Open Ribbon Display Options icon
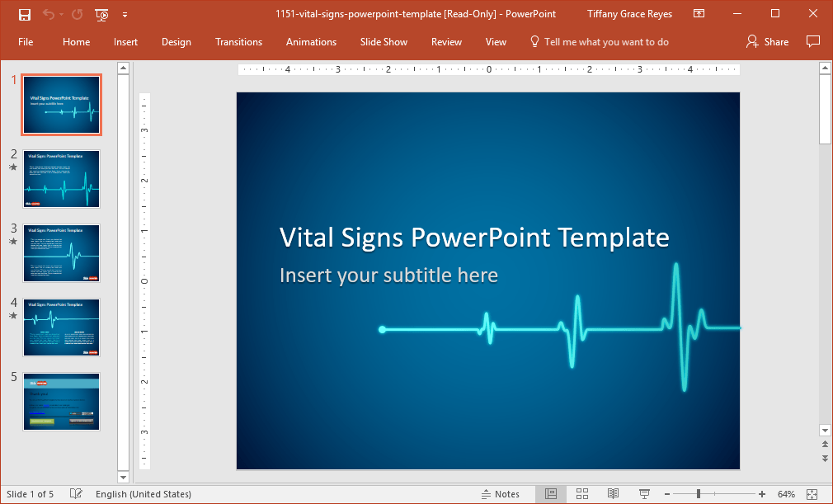 (699, 14)
